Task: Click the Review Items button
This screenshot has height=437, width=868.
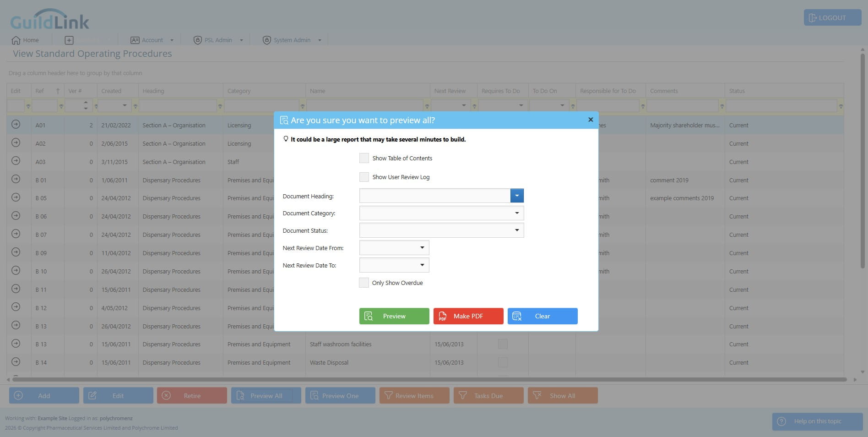Action: [x=414, y=396]
